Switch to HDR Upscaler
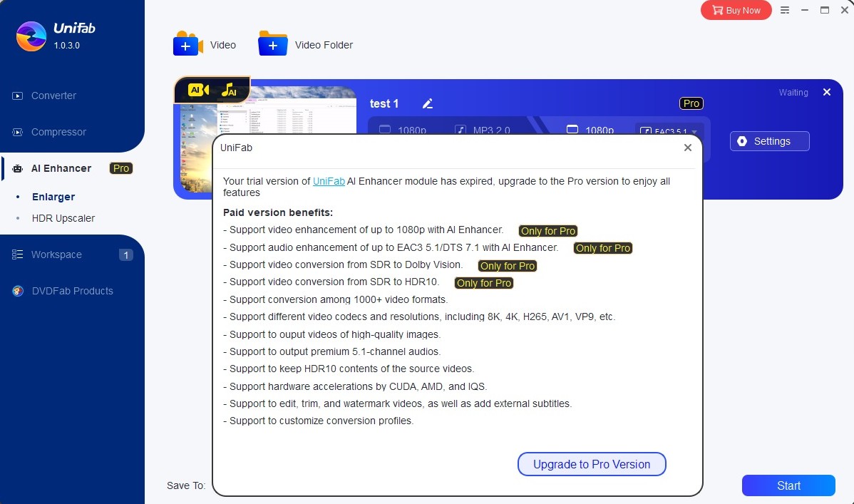This screenshot has width=854, height=504. coord(63,218)
